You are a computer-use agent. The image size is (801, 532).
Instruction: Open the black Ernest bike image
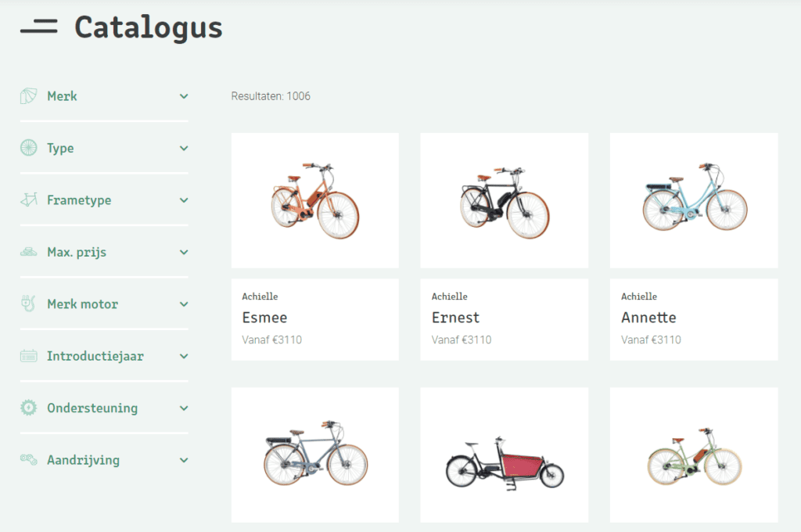tap(505, 200)
